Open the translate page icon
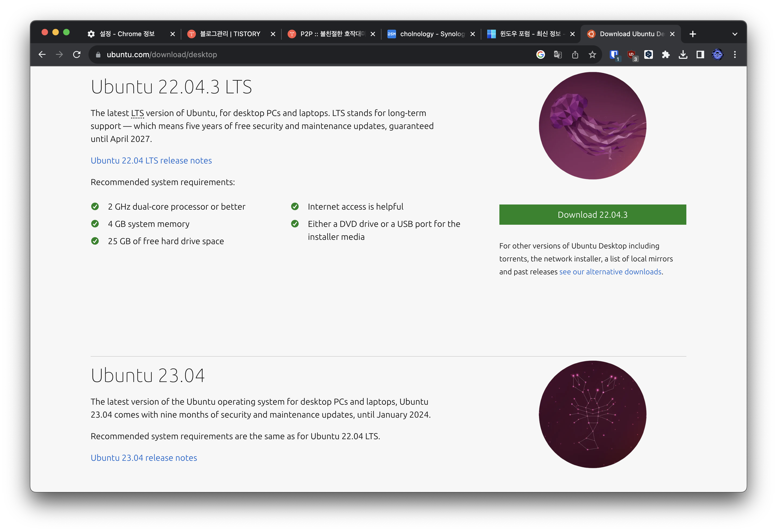777x532 pixels. point(558,54)
